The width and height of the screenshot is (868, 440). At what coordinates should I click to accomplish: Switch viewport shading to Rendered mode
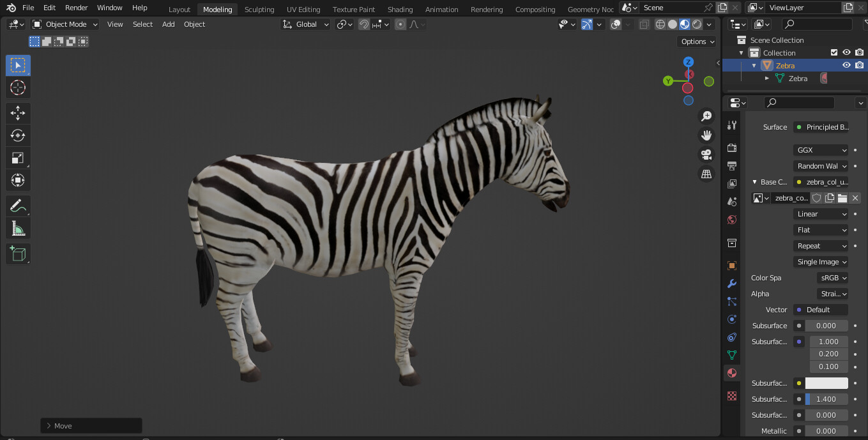[696, 24]
